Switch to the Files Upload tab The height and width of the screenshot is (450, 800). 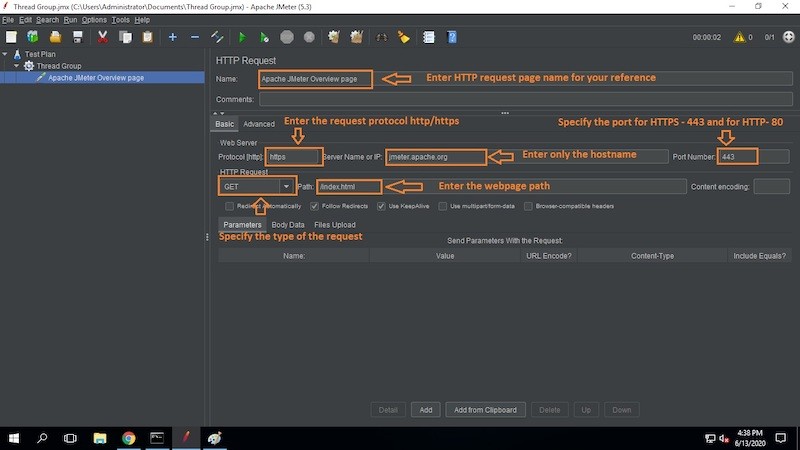coord(335,224)
